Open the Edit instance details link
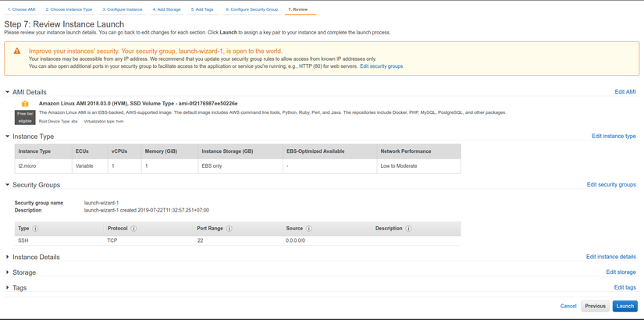Viewport: 644px width, 320px height. click(610, 257)
